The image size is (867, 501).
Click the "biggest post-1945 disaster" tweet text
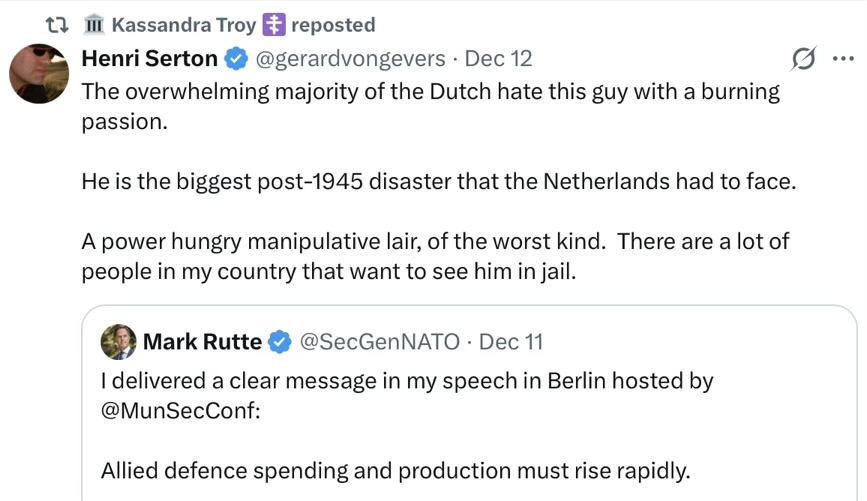click(330, 184)
